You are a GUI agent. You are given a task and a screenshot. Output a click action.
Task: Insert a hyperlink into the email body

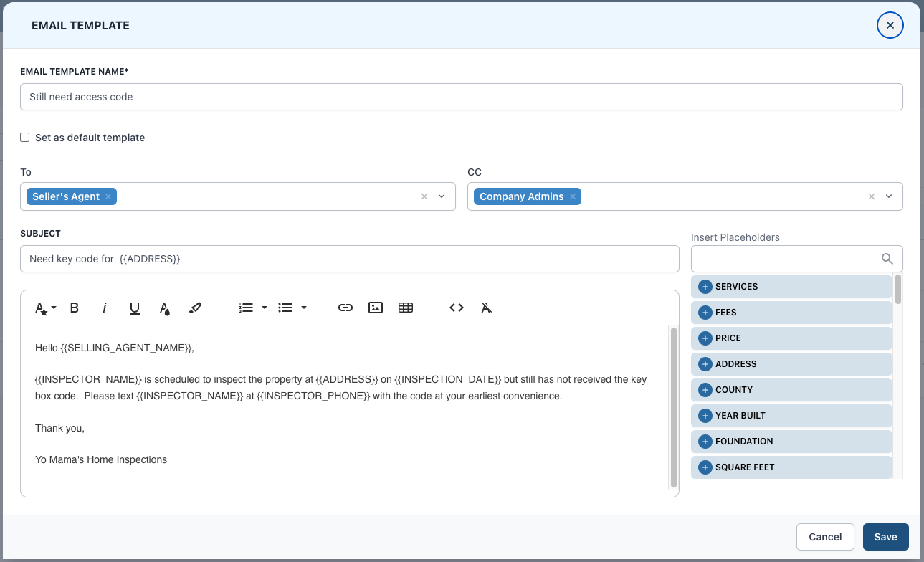pyautogui.click(x=345, y=307)
